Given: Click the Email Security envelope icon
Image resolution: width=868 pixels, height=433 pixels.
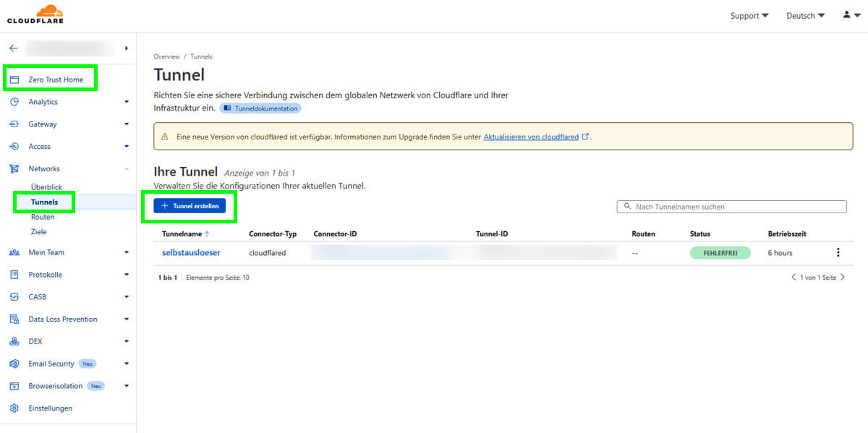Looking at the screenshot, I should pyautogui.click(x=14, y=364).
